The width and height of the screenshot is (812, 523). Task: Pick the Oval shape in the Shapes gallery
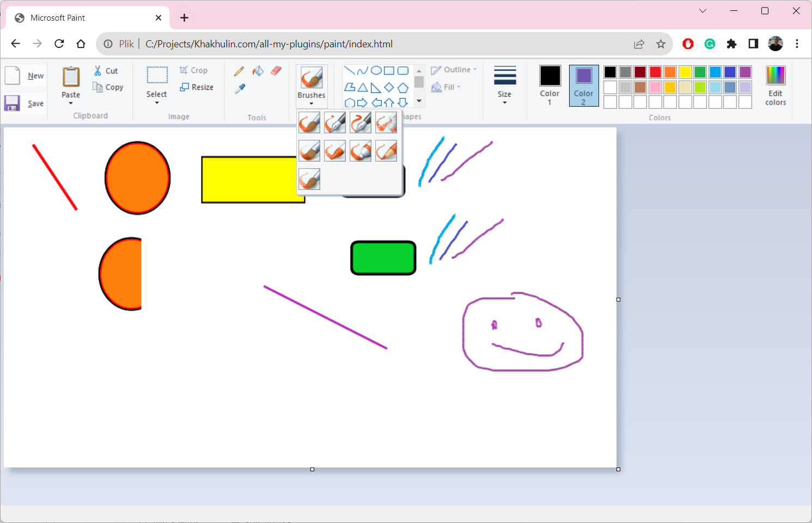coord(376,70)
